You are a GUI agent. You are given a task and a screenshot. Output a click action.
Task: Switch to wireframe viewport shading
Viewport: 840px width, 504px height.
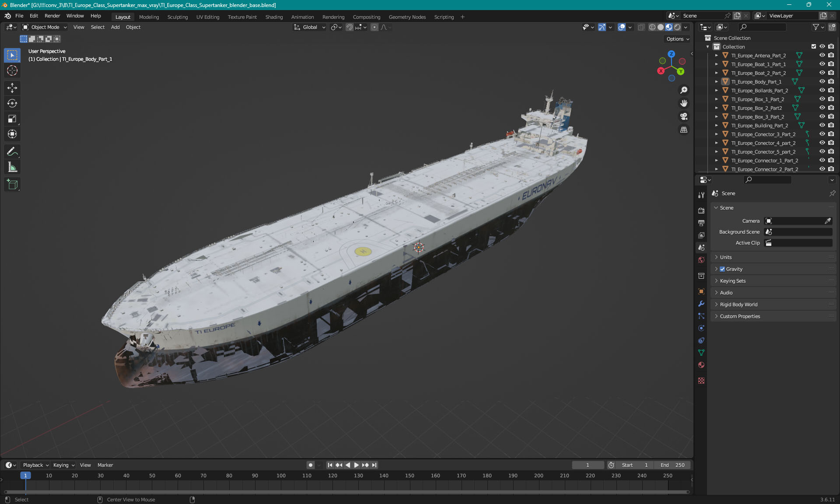click(x=652, y=27)
